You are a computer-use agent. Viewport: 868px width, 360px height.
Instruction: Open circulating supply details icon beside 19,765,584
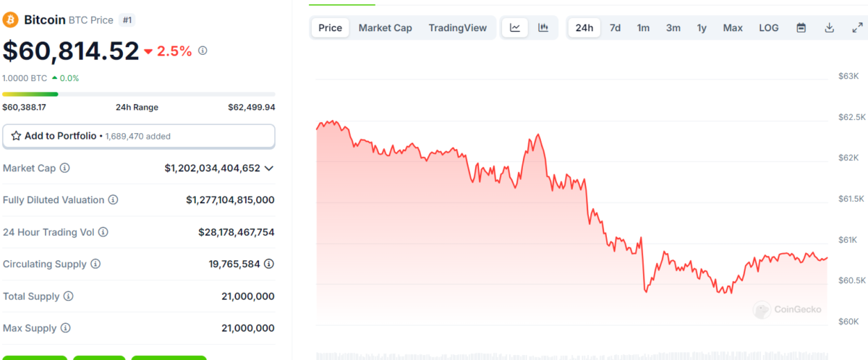coord(269,264)
